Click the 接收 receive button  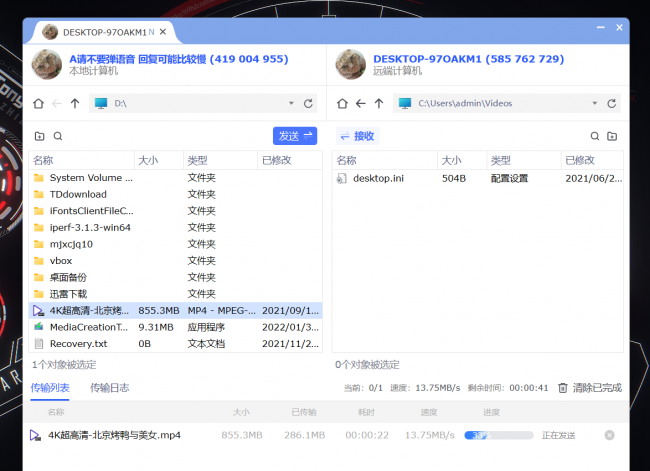coord(357,136)
